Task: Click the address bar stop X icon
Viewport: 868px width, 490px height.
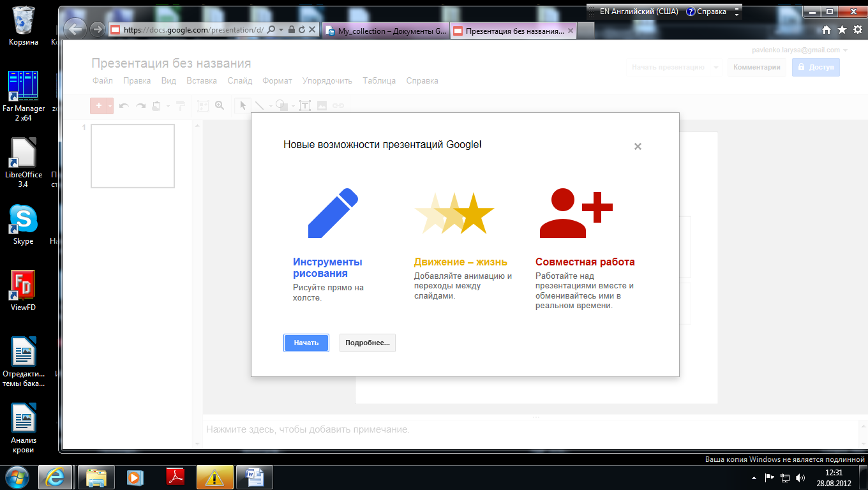Action: click(x=312, y=29)
